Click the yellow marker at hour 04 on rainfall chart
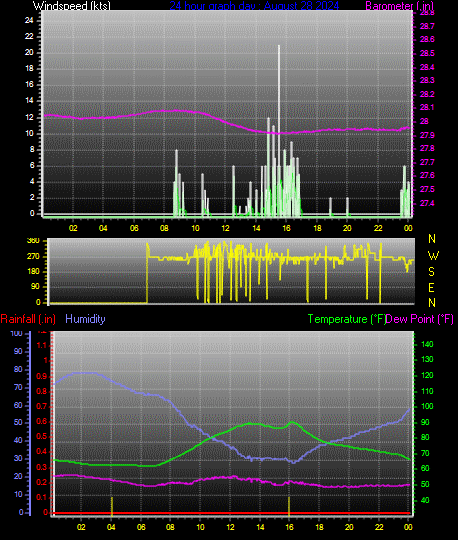The height and width of the screenshot is (540, 458). (x=112, y=506)
